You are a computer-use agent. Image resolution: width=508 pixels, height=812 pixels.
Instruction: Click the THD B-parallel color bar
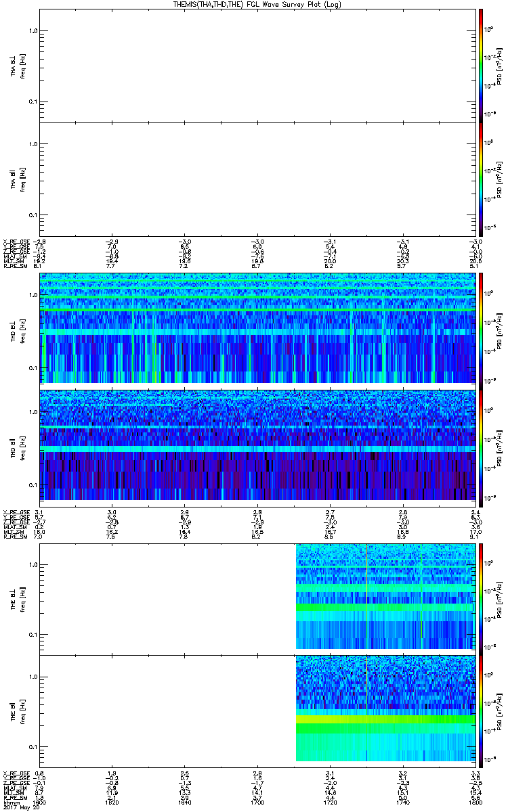[481, 447]
